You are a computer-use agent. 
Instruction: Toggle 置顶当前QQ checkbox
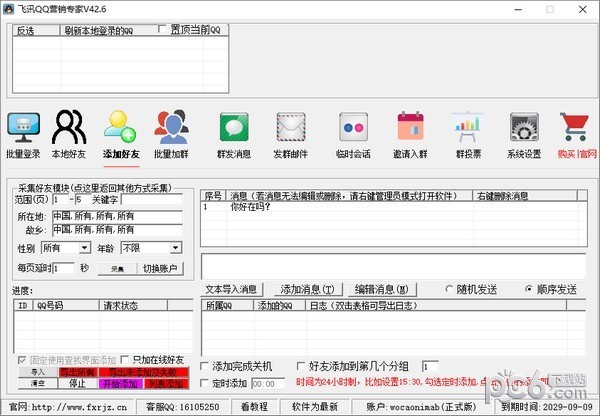[162, 29]
